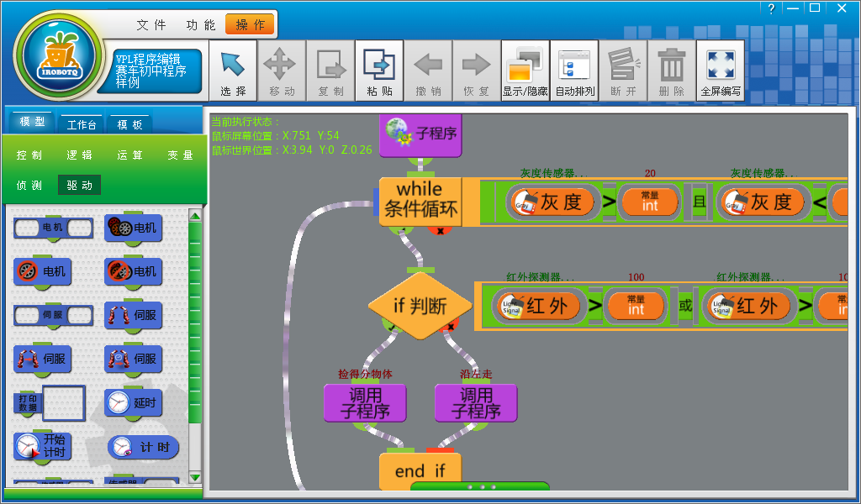Screen dimensions: 861x504
Task: Click the 调用子程序 block labeled 沿左走
Action: (x=476, y=403)
